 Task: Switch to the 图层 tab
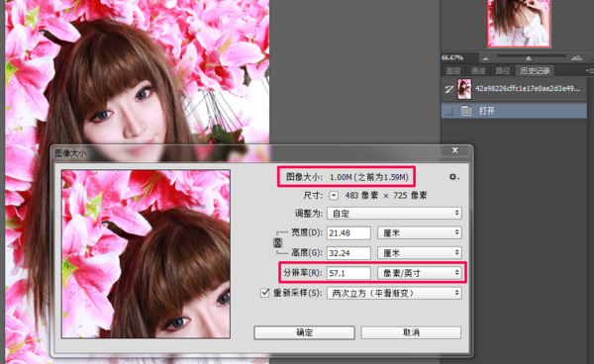pos(453,71)
